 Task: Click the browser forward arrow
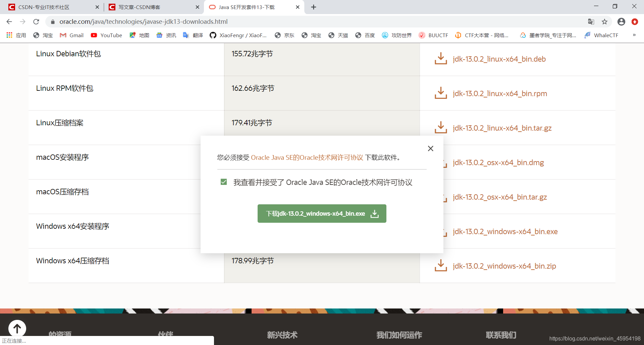22,21
